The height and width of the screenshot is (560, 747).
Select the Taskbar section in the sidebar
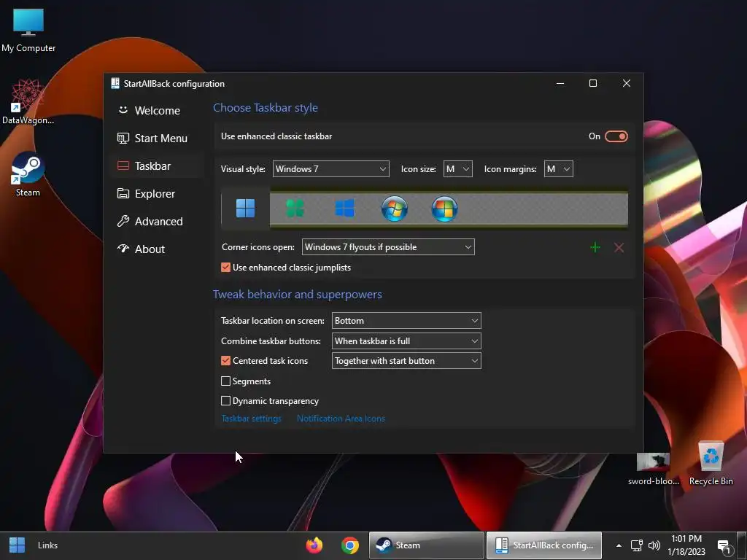tap(157, 166)
